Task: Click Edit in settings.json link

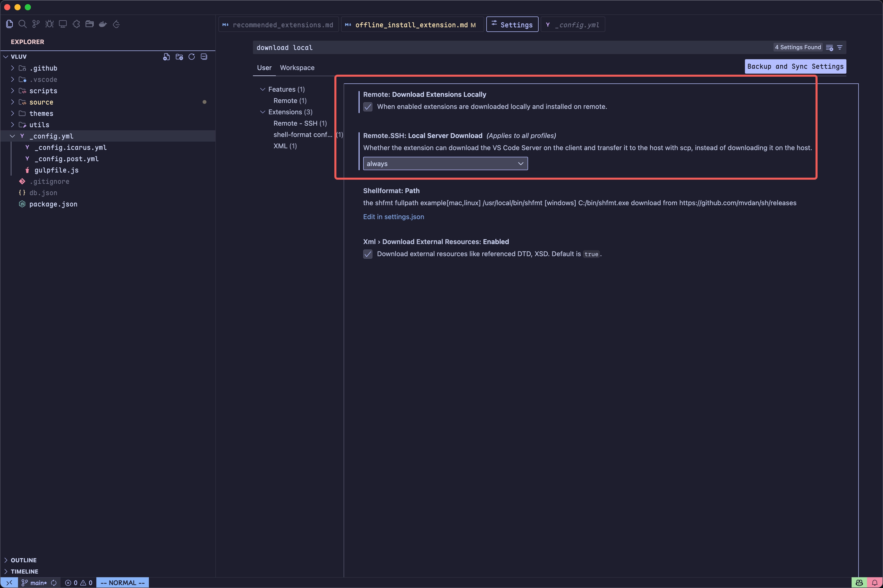Action: [x=394, y=217]
